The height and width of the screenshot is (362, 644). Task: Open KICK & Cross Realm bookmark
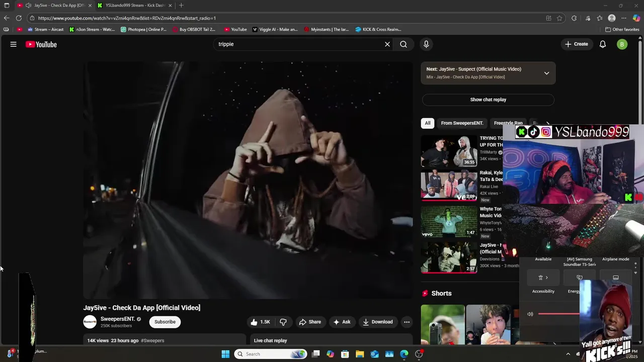pyautogui.click(x=378, y=30)
